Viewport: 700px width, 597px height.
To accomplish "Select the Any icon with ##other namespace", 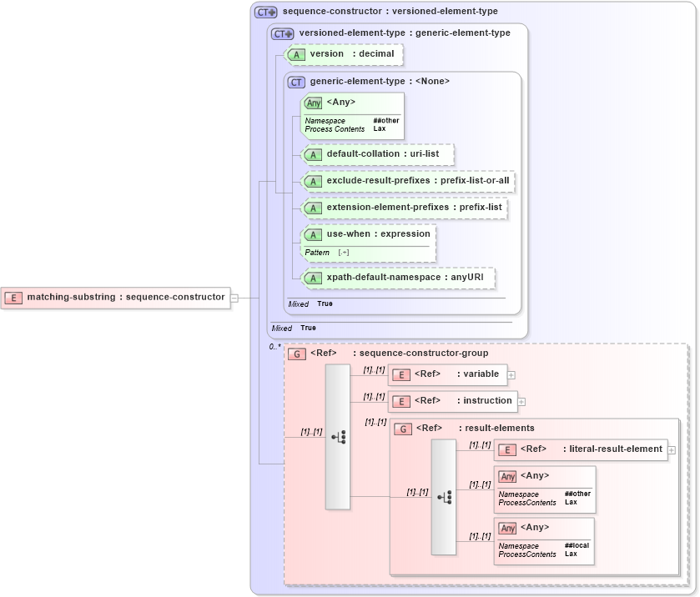I will [314, 103].
